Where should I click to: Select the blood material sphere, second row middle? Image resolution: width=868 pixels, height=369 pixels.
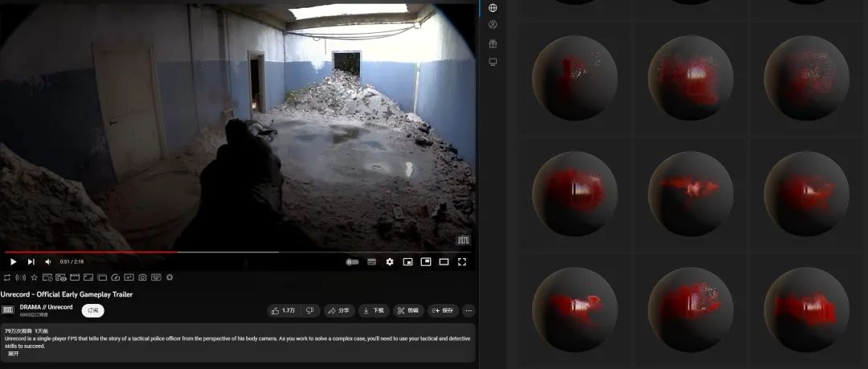(x=690, y=194)
